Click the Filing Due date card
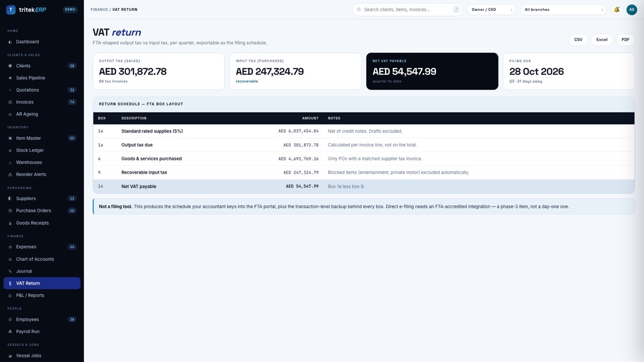The image size is (644, 362). coord(569,71)
